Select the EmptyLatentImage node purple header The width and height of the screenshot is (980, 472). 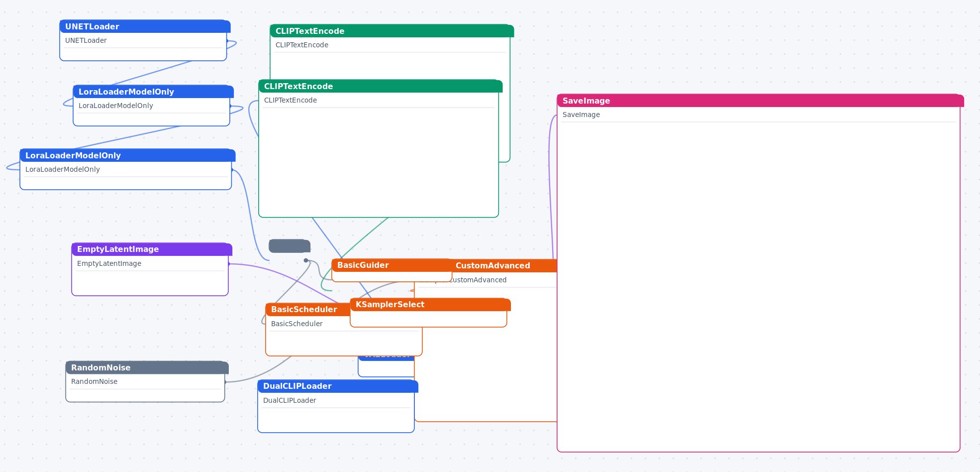pyautogui.click(x=152, y=249)
